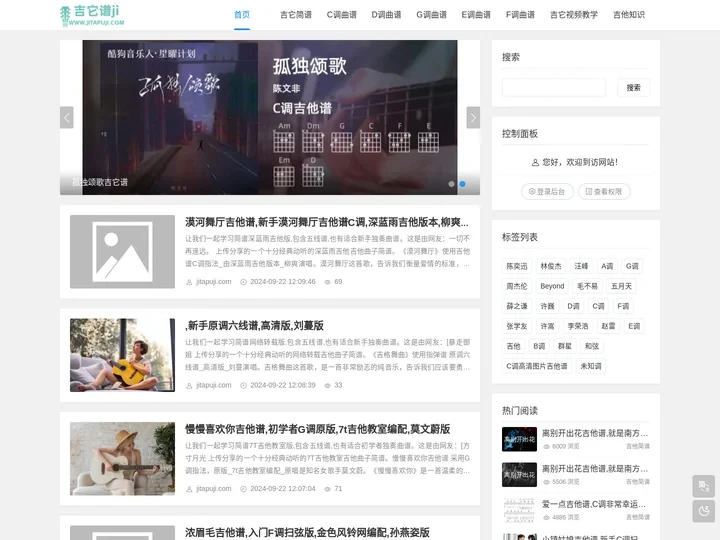Select the 和弦 tag
720x540 pixels.
coord(592,346)
